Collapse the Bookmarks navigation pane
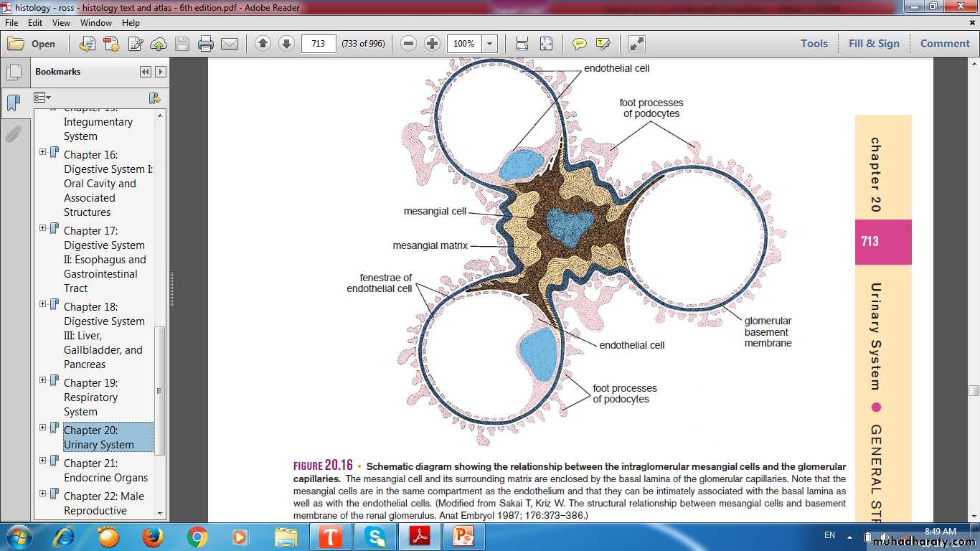 146,72
